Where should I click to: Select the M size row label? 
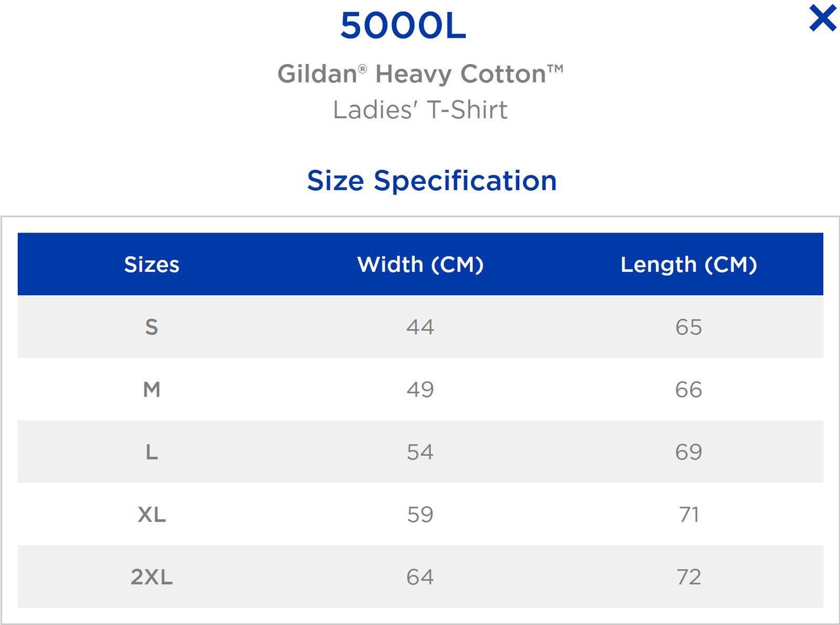click(x=152, y=389)
